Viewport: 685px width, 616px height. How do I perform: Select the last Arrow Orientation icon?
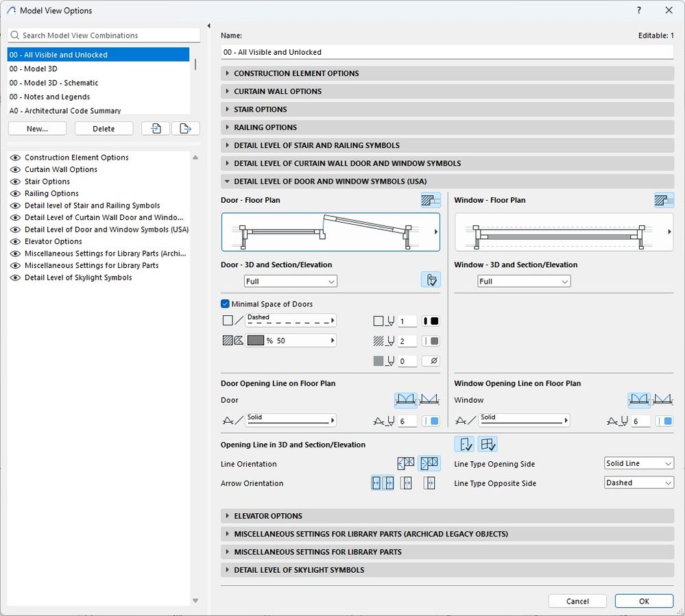tap(429, 483)
